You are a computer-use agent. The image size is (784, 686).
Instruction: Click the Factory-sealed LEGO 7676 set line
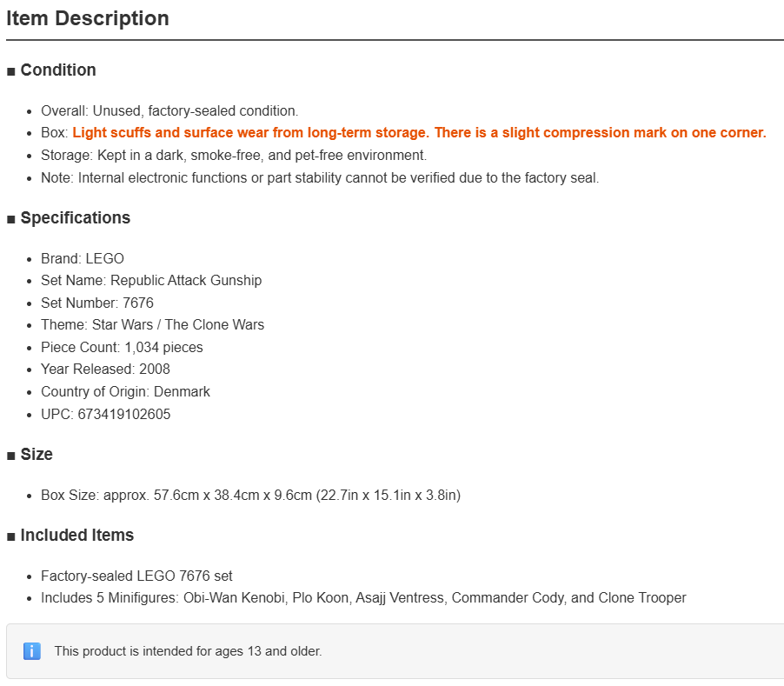point(136,576)
